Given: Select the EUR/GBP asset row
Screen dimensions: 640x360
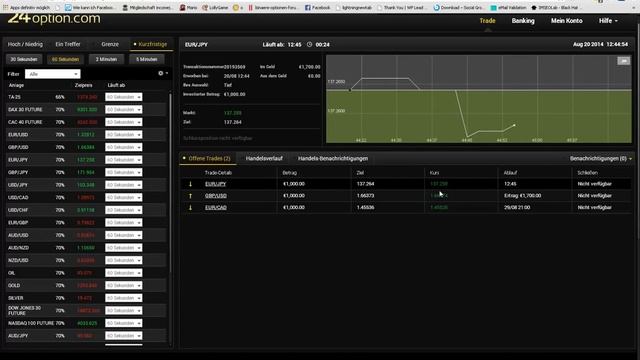Looking at the screenshot, I should coord(87,222).
